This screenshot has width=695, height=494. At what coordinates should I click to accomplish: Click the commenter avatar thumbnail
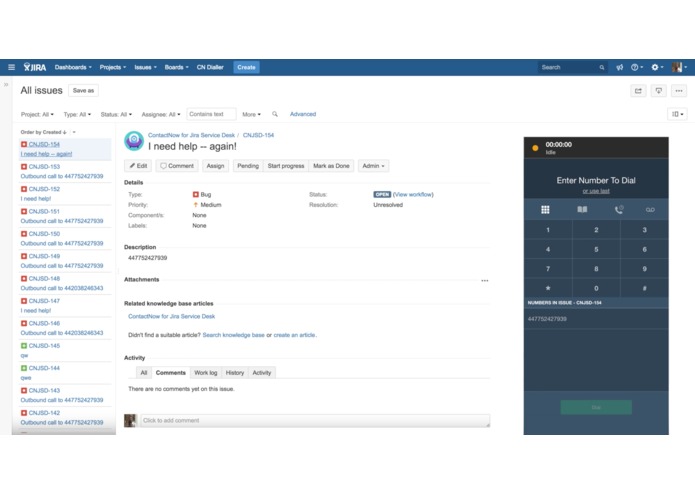pyautogui.click(x=130, y=420)
